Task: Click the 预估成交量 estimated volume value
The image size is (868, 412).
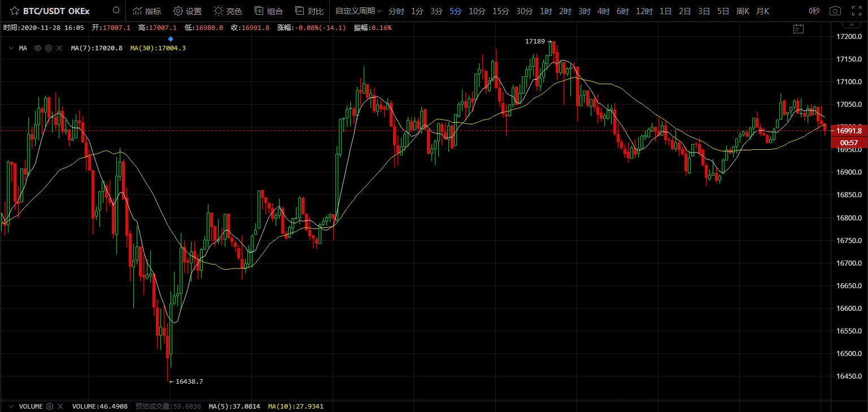Action: (x=168, y=406)
